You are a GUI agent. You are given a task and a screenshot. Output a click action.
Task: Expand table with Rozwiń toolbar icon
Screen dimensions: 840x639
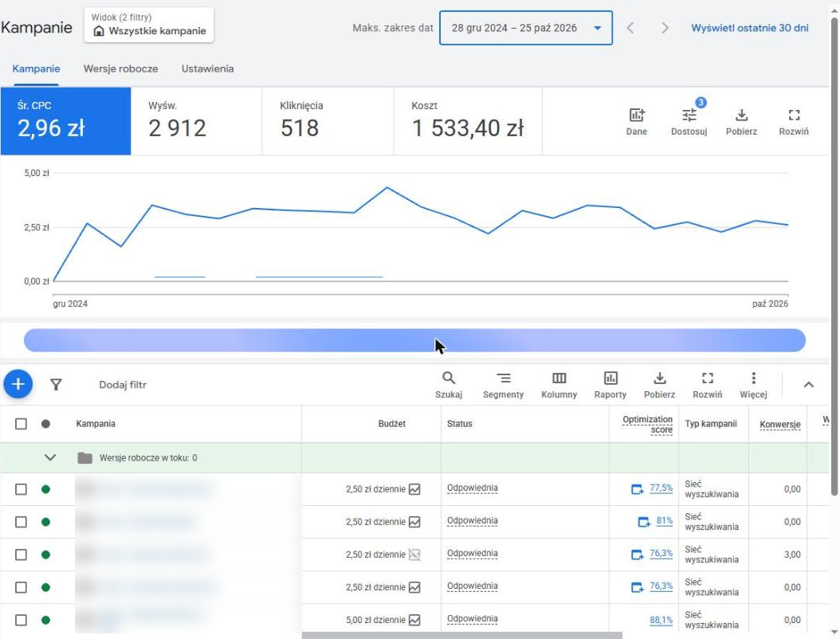tap(707, 385)
